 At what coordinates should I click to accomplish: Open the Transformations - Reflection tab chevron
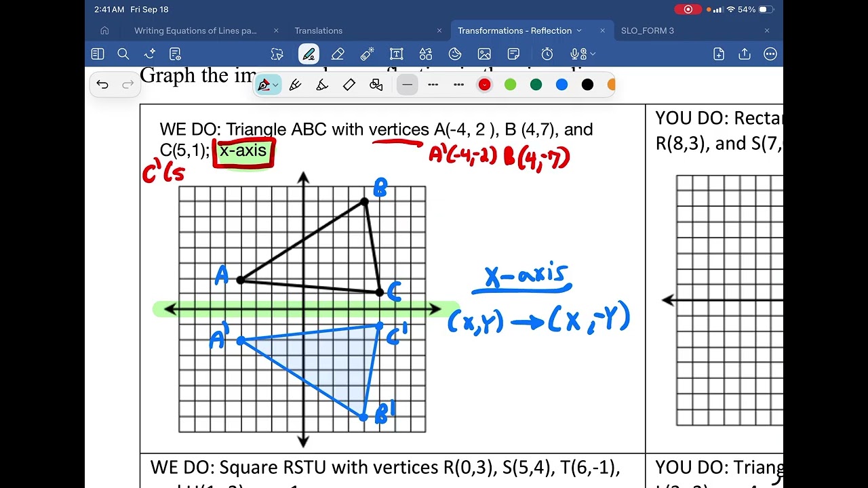pyautogui.click(x=579, y=30)
